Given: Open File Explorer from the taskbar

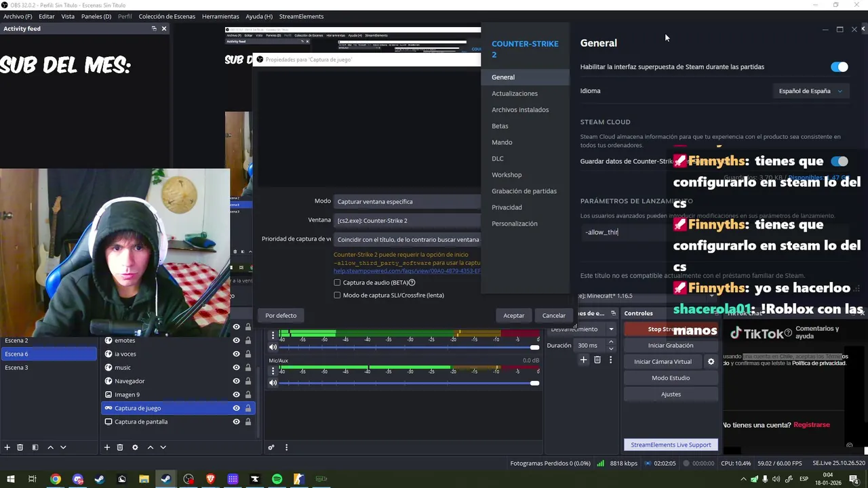Looking at the screenshot, I should click(144, 479).
